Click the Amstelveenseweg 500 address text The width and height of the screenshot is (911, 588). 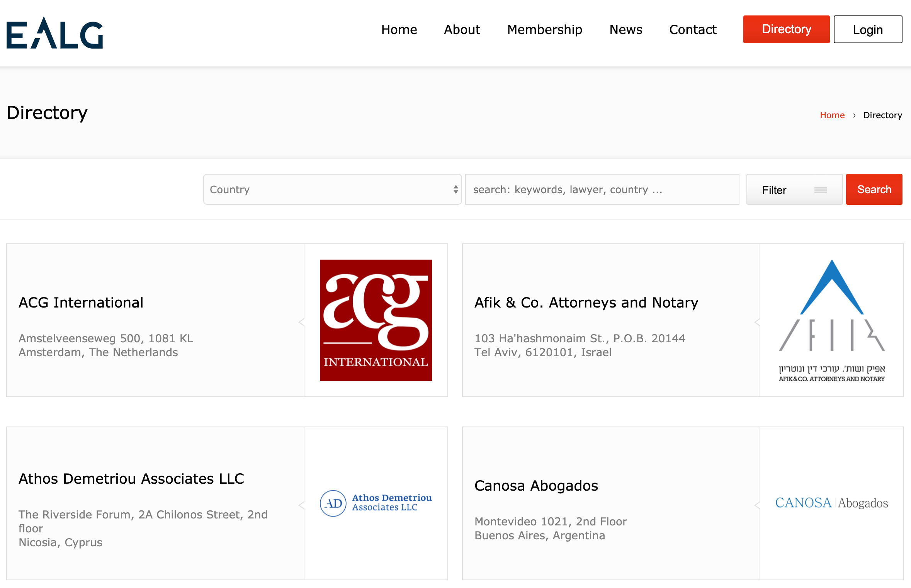106,338
